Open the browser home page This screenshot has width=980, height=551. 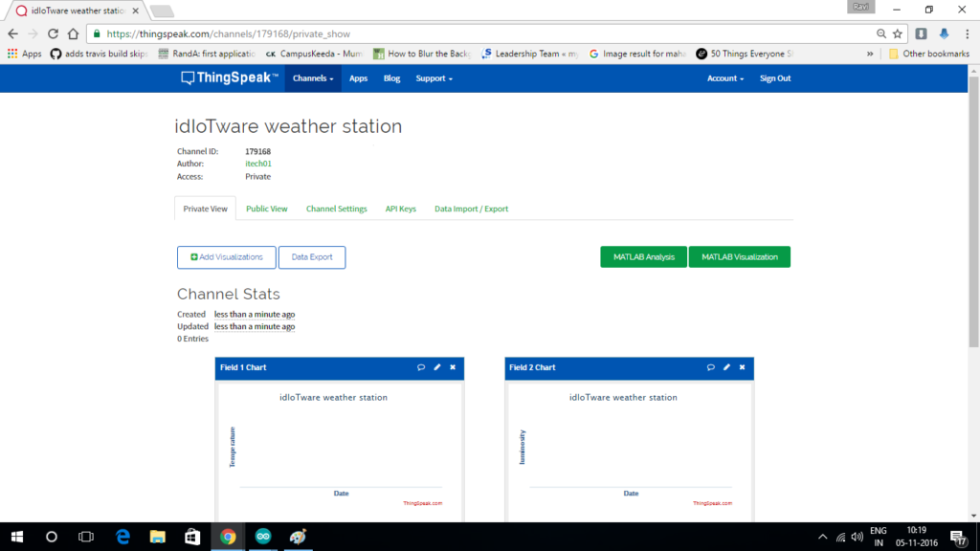73,33
